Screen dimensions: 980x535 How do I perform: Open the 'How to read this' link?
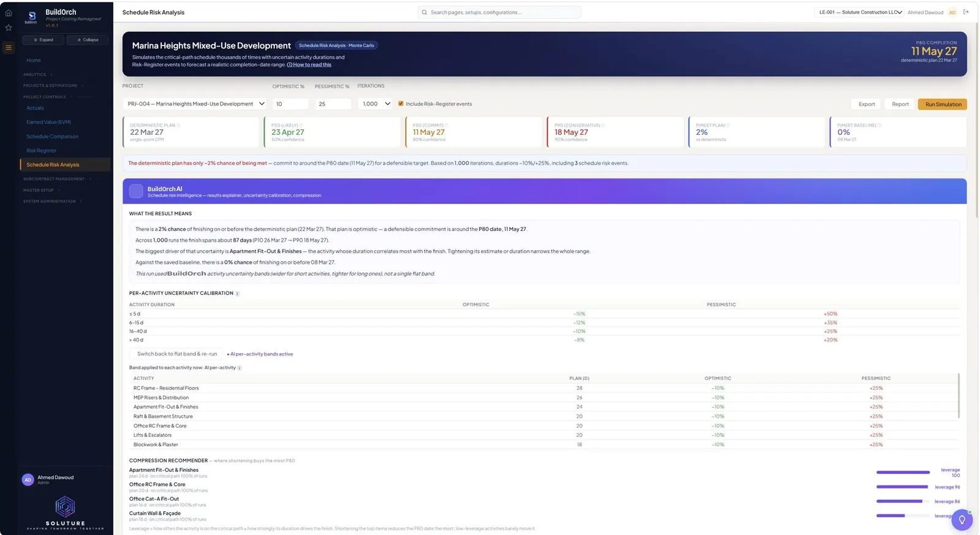(x=309, y=65)
